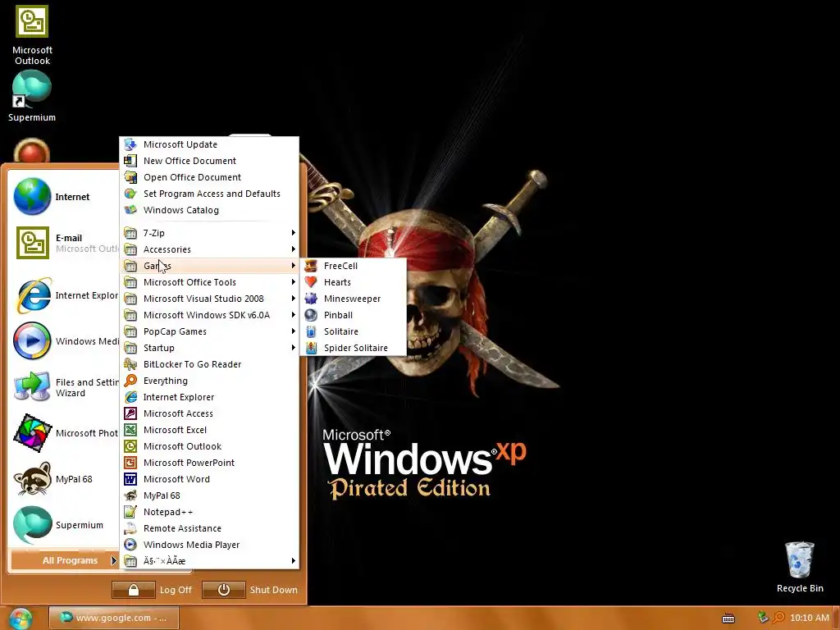
Task: Click the Supermium icon in Start menu
Action: [x=32, y=524]
